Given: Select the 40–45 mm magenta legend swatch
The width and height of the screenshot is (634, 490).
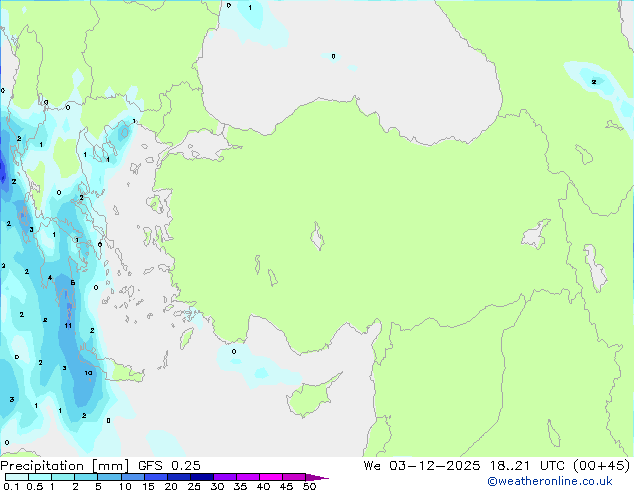Looking at the screenshot, I should point(271,477).
